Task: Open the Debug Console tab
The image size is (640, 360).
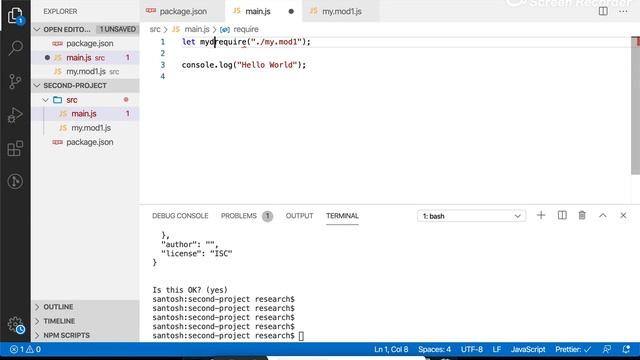Action: point(180,216)
